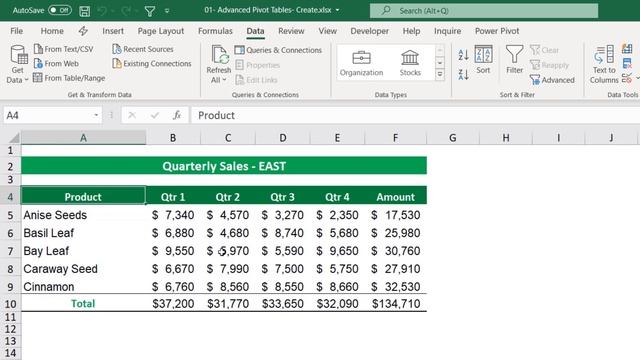Click the Data Validation icon

click(627, 78)
